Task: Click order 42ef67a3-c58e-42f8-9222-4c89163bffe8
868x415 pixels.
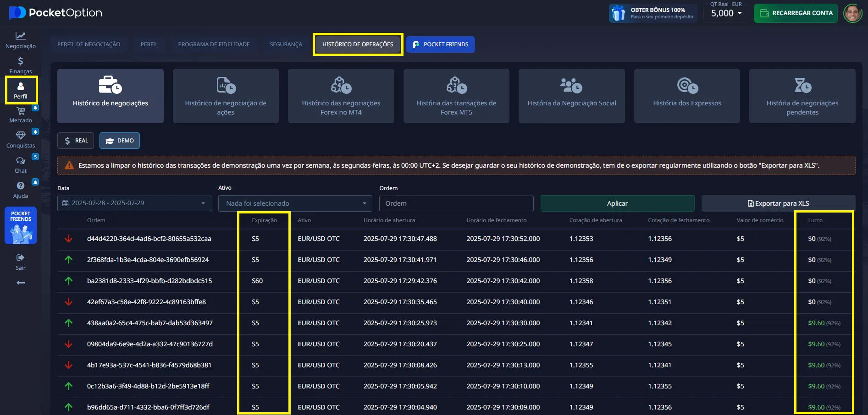Action: (x=146, y=302)
